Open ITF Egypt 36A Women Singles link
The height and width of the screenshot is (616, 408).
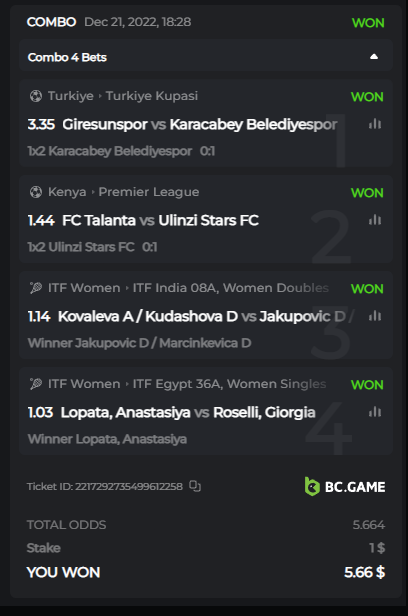[229, 383]
